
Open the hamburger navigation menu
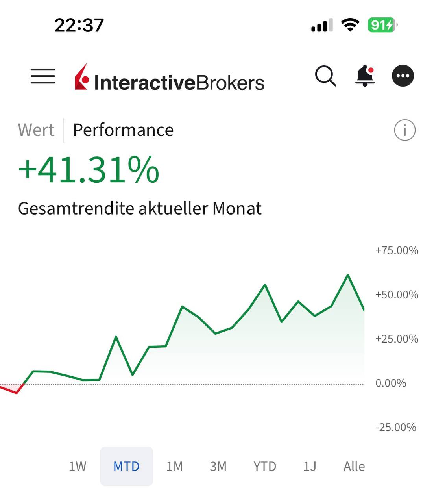click(43, 76)
